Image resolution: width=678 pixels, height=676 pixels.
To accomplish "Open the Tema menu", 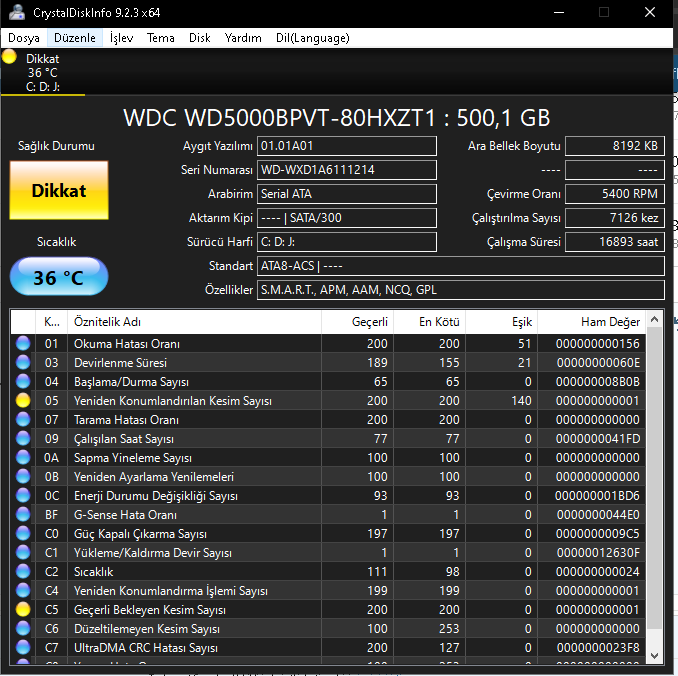I will pyautogui.click(x=160, y=38).
